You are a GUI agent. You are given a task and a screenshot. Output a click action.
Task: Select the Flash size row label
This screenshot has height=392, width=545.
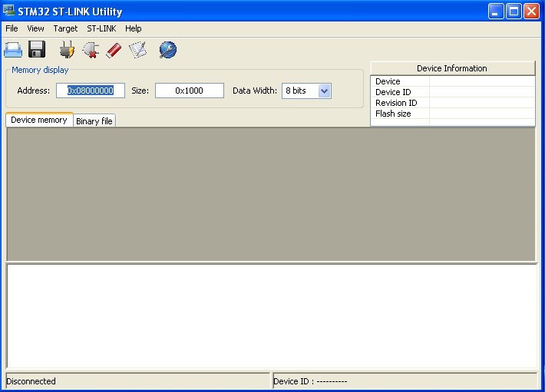click(x=393, y=114)
